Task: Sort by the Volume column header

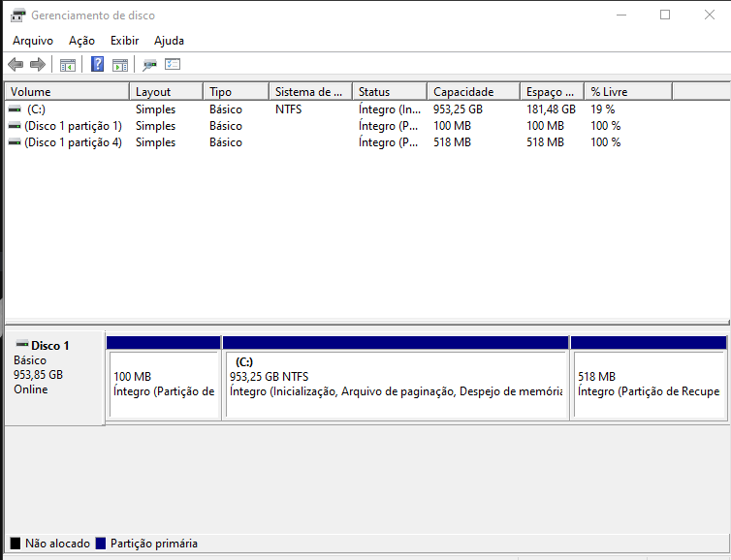Action: pyautogui.click(x=67, y=92)
